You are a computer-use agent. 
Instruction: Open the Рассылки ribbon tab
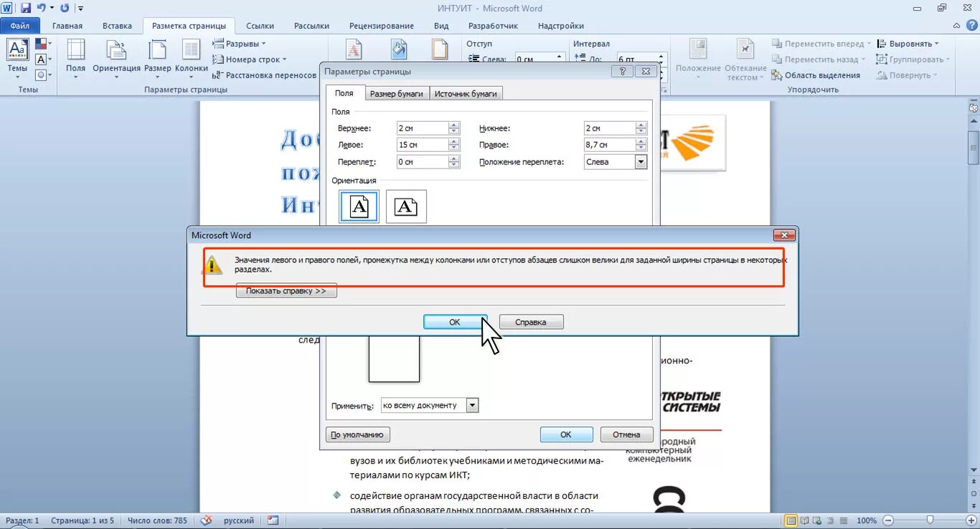(x=312, y=26)
